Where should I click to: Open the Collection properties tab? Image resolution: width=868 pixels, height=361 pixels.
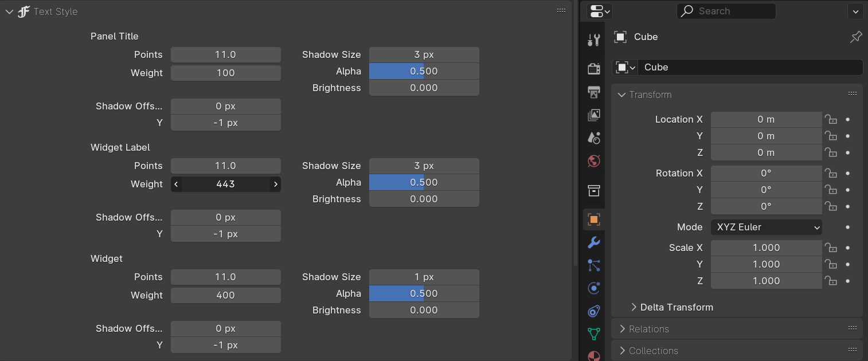[x=594, y=190]
